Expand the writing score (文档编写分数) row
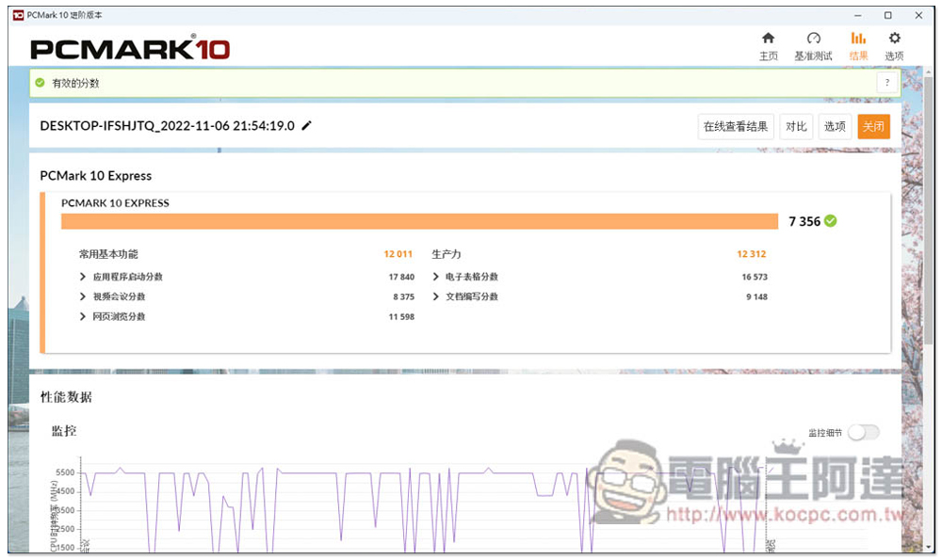This screenshot has width=942, height=560. click(435, 296)
